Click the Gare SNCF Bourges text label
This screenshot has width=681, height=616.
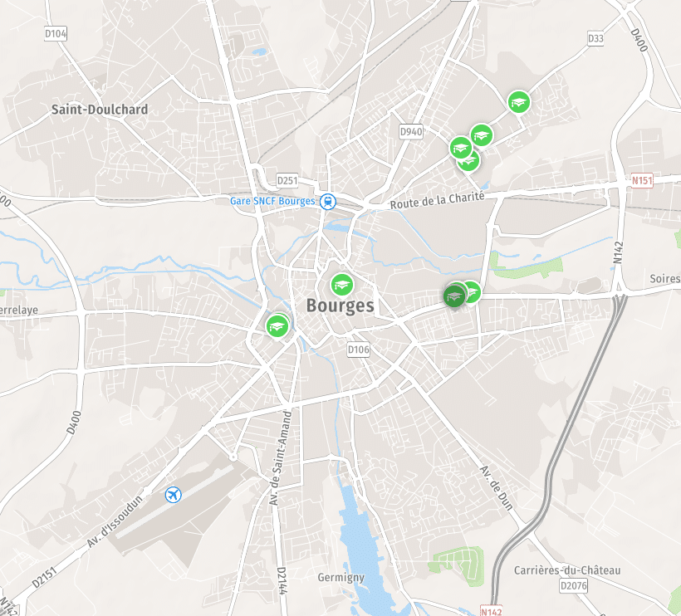(272, 201)
